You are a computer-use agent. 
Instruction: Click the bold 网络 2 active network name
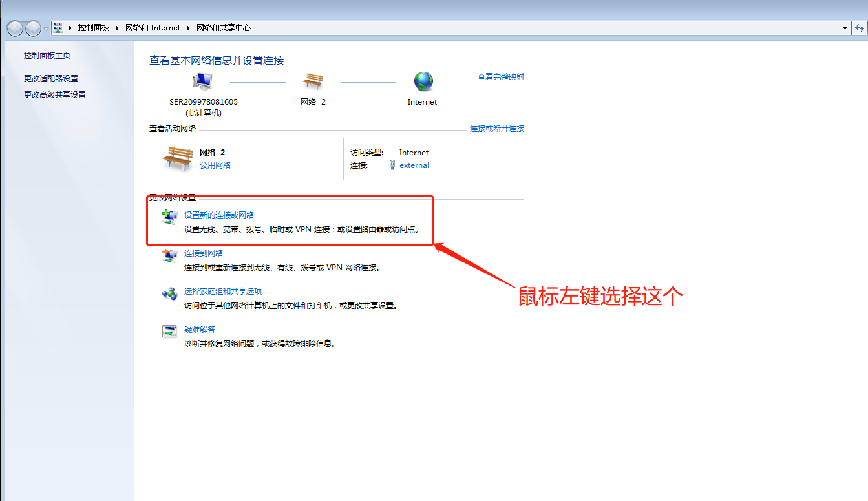[x=213, y=153]
